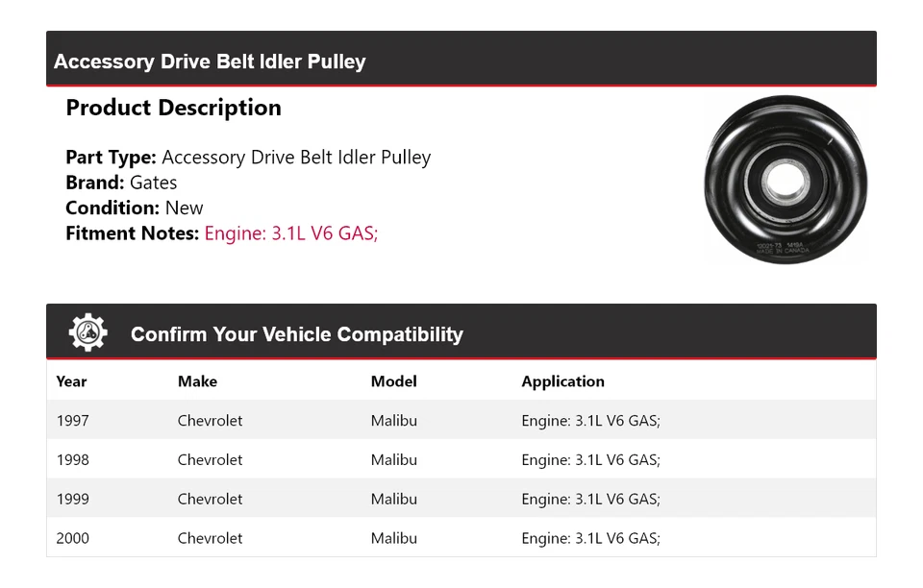Click engine application in the 2000 row
Screen dimensions: 923x588
pos(591,538)
